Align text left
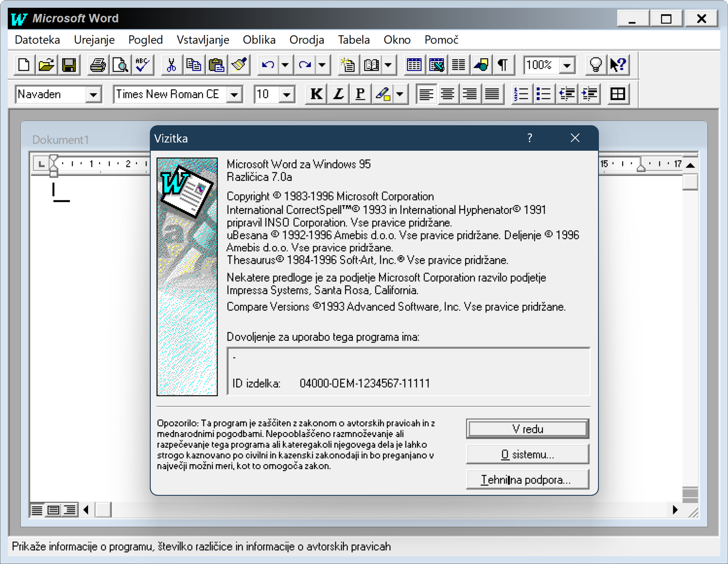The image size is (728, 564). pyautogui.click(x=426, y=94)
